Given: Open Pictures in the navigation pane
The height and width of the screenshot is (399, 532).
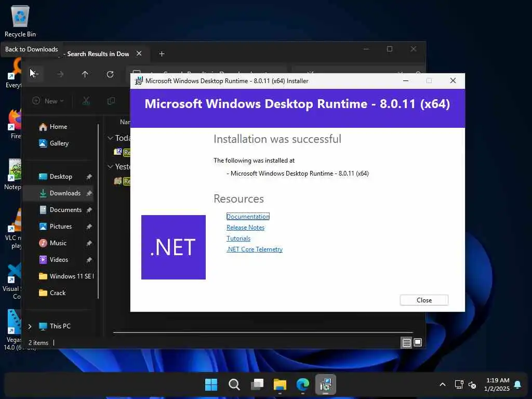Looking at the screenshot, I should [x=60, y=227].
